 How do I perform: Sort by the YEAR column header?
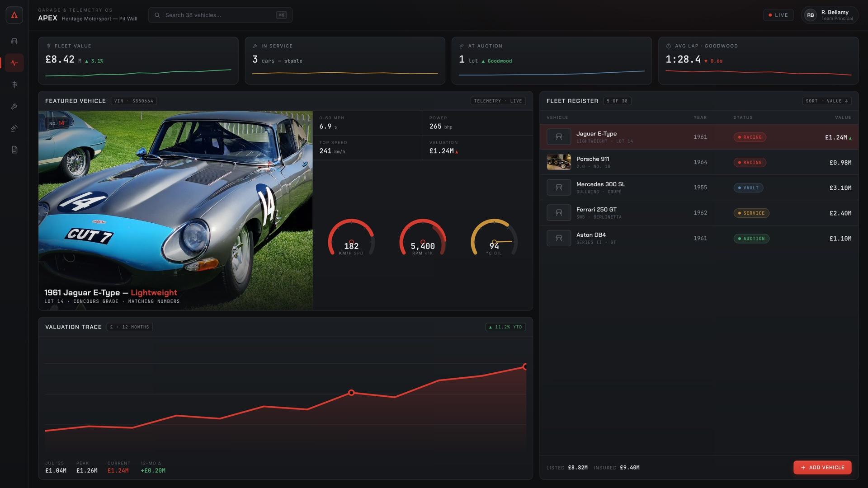point(700,117)
